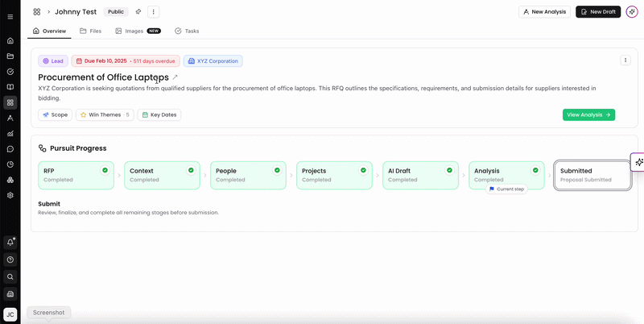Click the help question mark icon

tap(10, 260)
